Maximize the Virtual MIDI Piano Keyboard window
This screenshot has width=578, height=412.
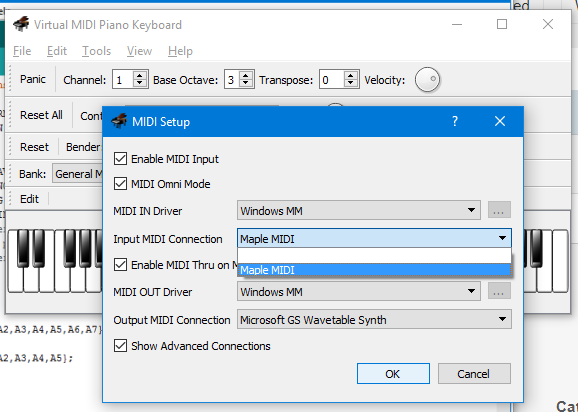502,24
